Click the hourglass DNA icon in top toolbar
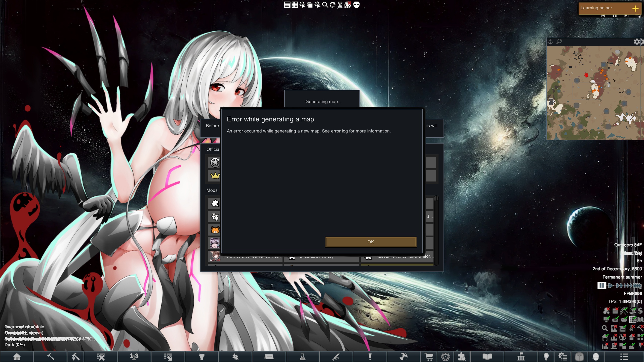Screen dimensions: 644x362 [x=340, y=5]
